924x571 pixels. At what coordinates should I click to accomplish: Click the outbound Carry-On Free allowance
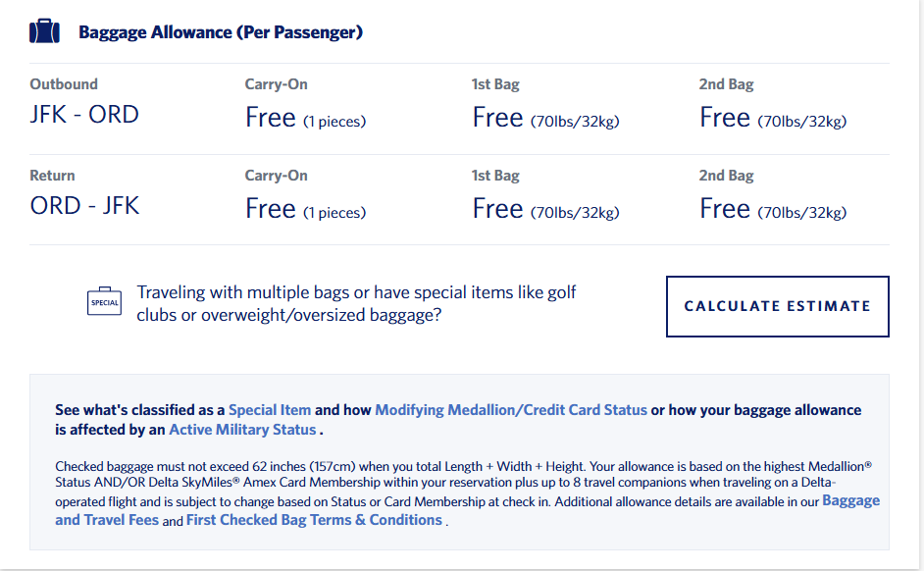pos(305,119)
